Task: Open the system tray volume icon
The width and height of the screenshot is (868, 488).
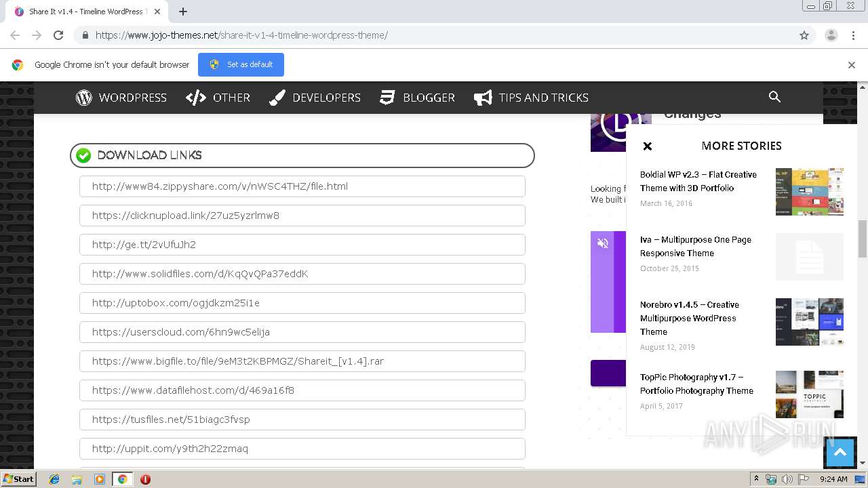Action: point(787,479)
